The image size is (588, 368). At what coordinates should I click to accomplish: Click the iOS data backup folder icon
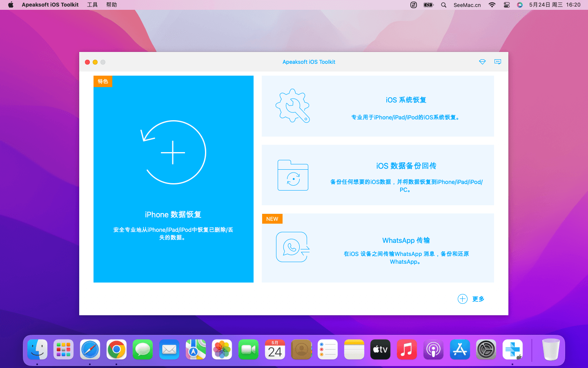pos(293,175)
